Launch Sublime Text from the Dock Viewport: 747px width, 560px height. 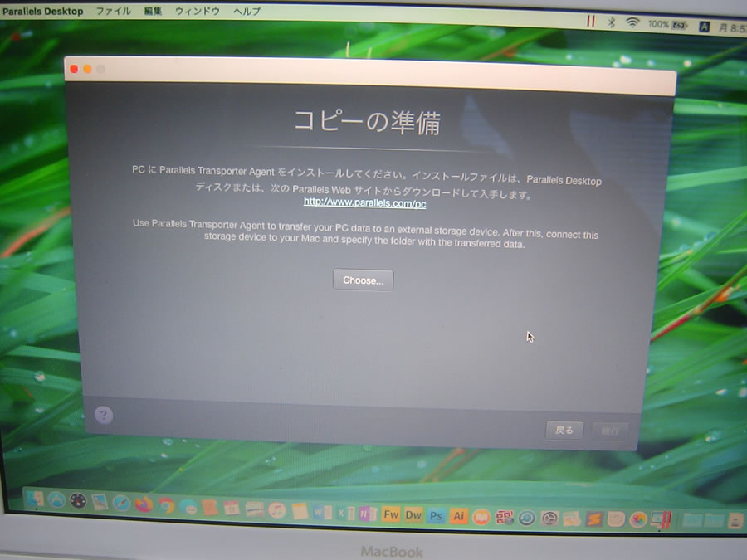pos(594,519)
